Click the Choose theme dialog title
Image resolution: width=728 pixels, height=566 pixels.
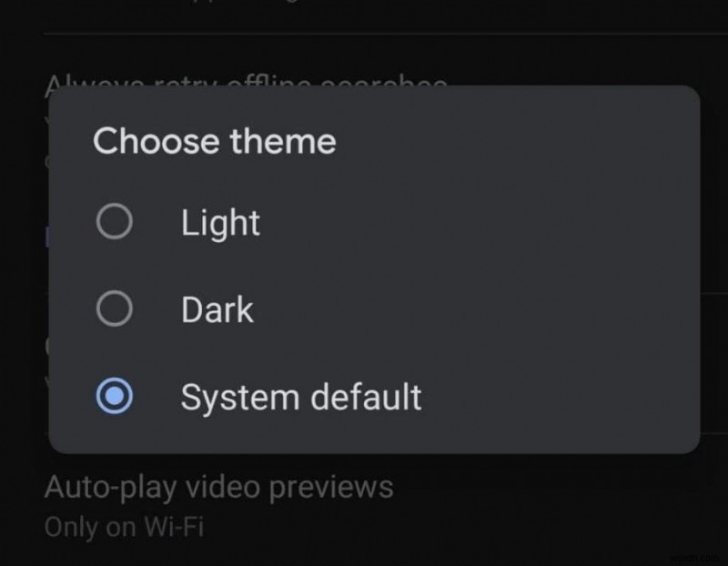point(215,141)
